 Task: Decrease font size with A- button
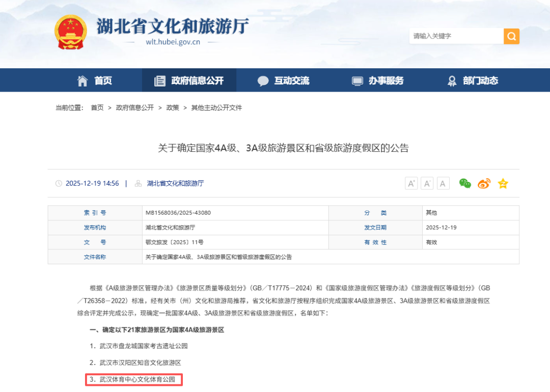[x=427, y=183]
